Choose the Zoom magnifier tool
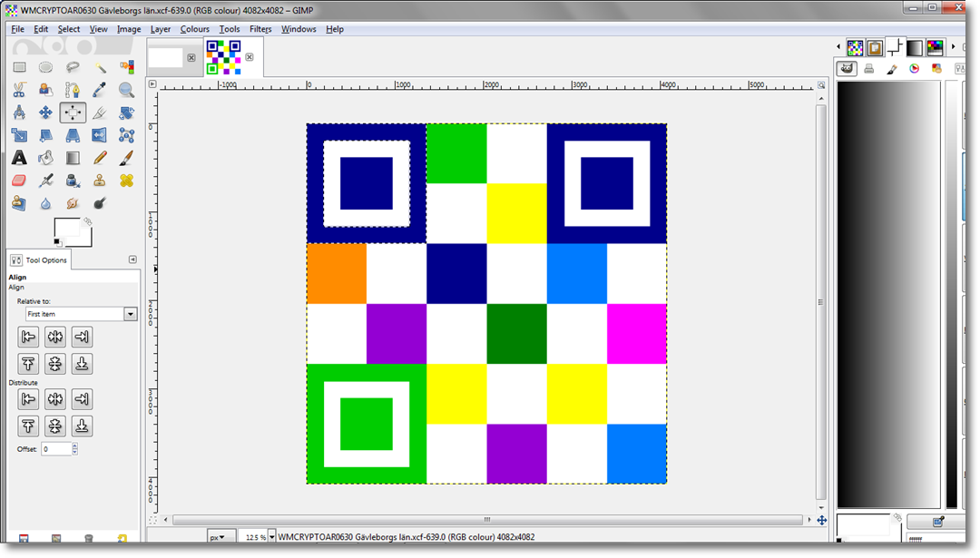Image resolution: width=980 pixels, height=558 pixels. (x=127, y=90)
